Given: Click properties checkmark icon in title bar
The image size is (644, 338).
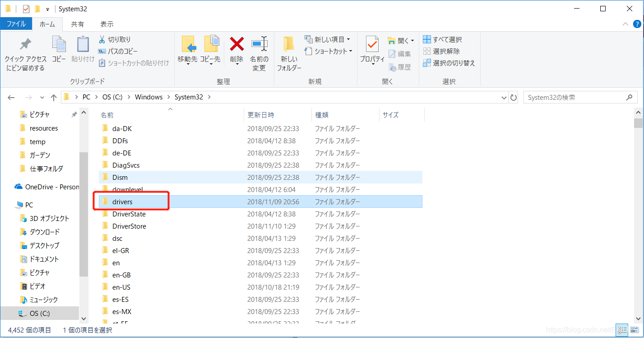Looking at the screenshot, I should pyautogui.click(x=26, y=9).
